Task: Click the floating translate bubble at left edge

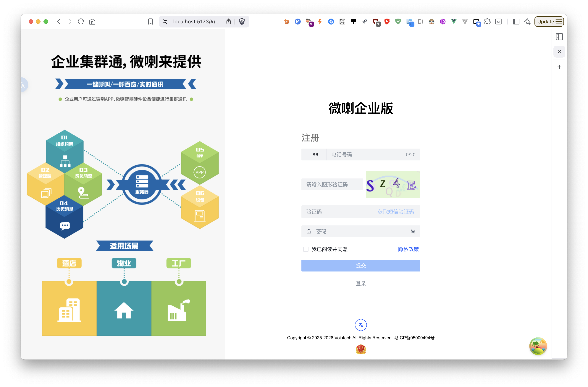Action: coord(24,85)
